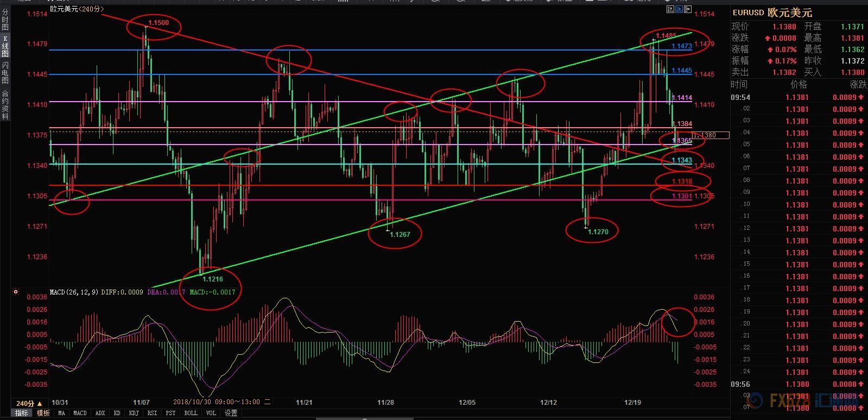Viewport: 868px width, 420px height.
Task: Switch the sub-chart to the VOL indicator
Action: [x=211, y=413]
